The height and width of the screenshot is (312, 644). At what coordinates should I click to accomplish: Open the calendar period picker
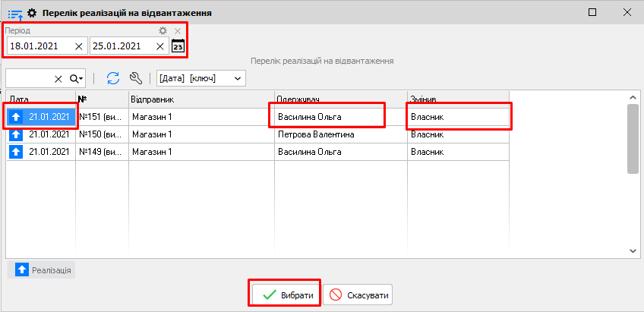click(x=178, y=46)
